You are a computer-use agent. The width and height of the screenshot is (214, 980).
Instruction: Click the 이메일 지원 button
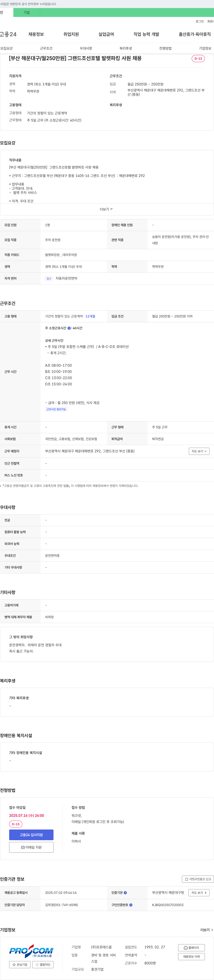(x=31, y=847)
